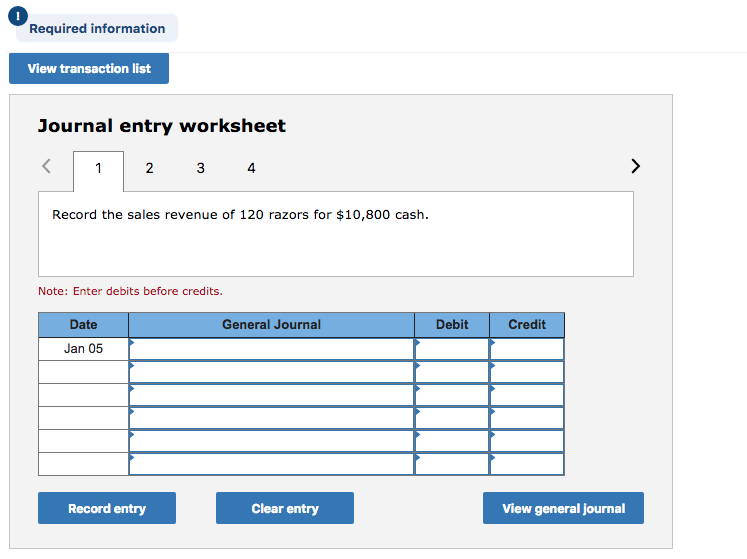Screen dimensions: 747x559
Task: Click the General Journal column header
Action: pyautogui.click(x=272, y=325)
